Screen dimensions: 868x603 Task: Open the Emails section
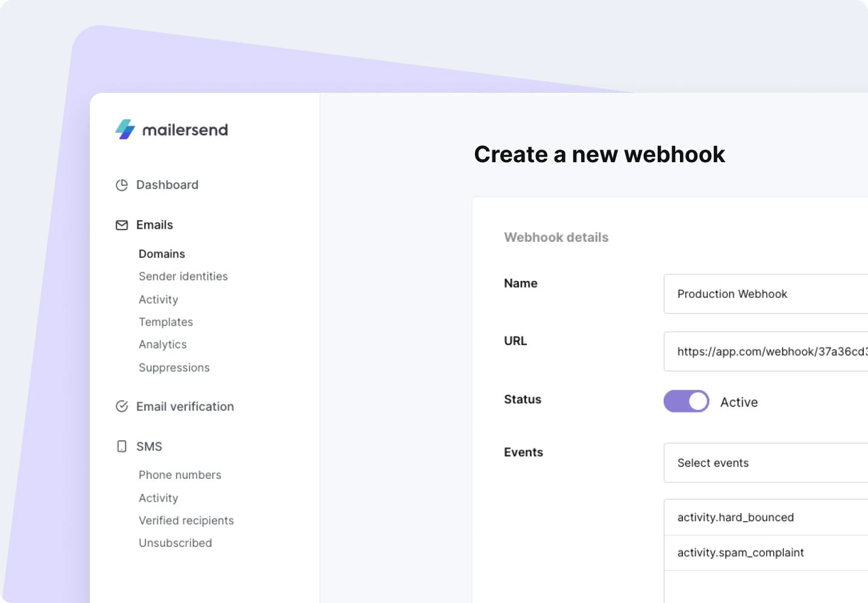point(154,225)
